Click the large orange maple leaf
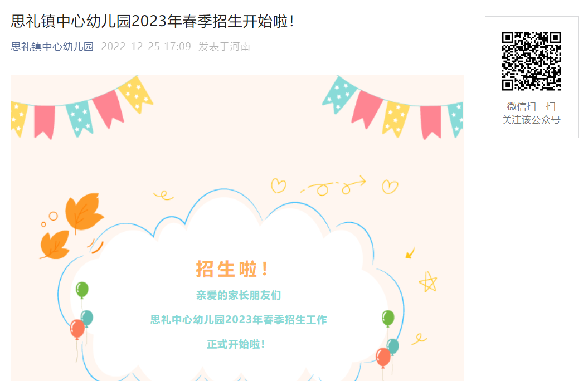Screen dimensions: 588x381 (x=84, y=212)
